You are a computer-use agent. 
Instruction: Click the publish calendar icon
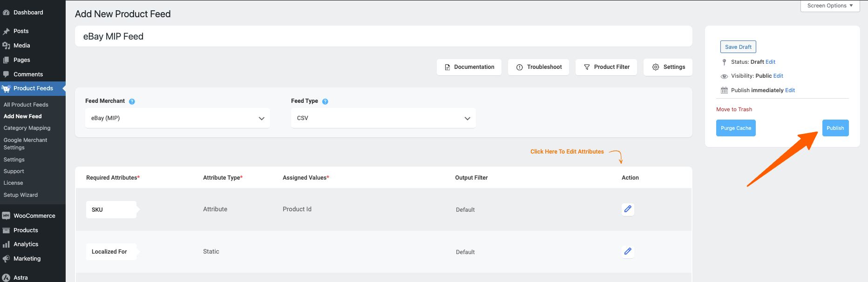pos(724,90)
